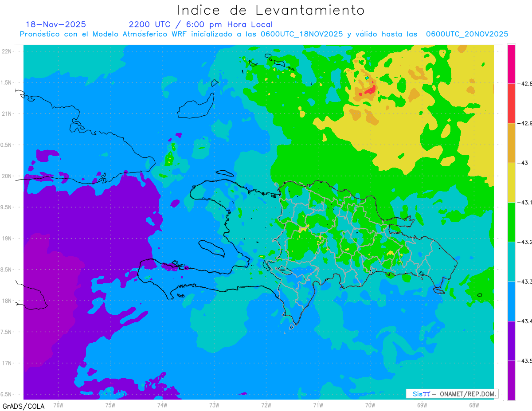Click the magenta swatch at the legend top
This screenshot has height=411, width=532.
(511, 64)
